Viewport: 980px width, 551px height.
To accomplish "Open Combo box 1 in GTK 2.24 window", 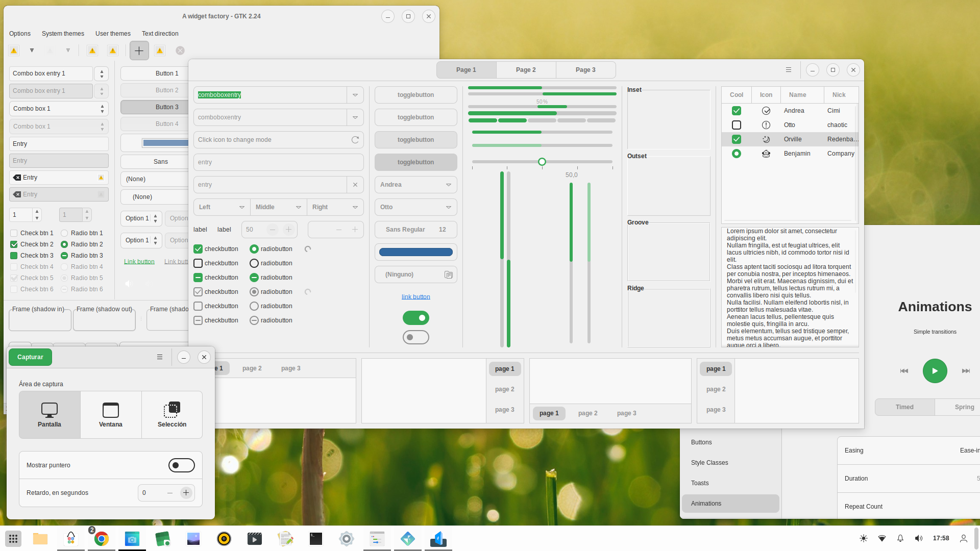I will [x=59, y=109].
